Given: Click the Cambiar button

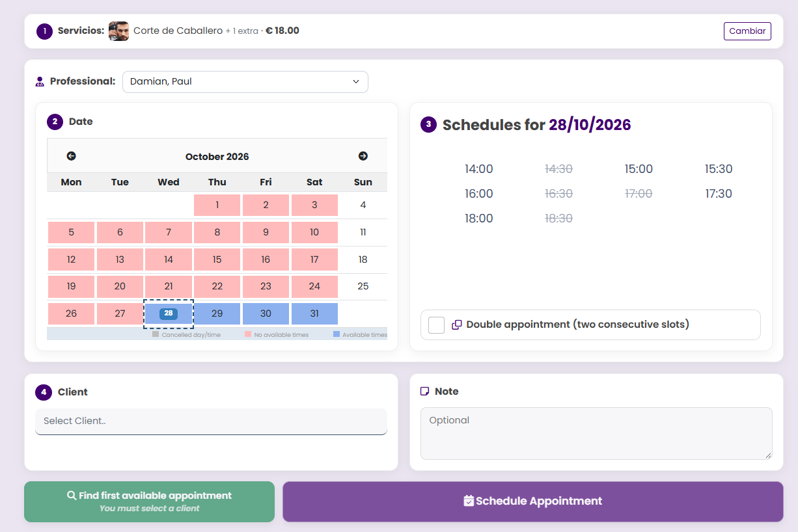Looking at the screenshot, I should 747,31.
